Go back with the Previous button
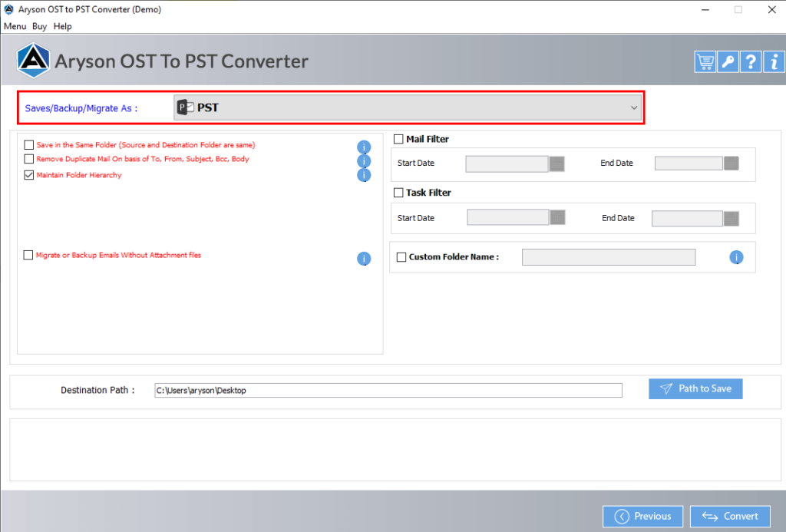Viewport: 786px width, 532px height. tap(642, 517)
